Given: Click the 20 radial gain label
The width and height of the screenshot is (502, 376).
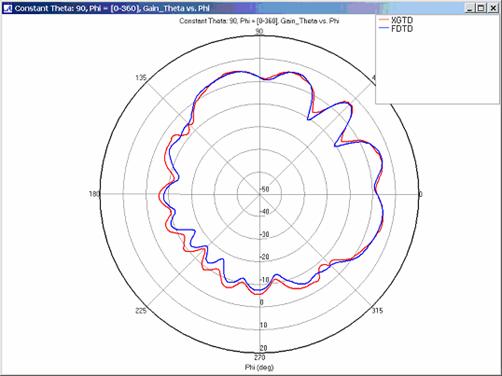Looking at the screenshot, I should pos(263,348).
